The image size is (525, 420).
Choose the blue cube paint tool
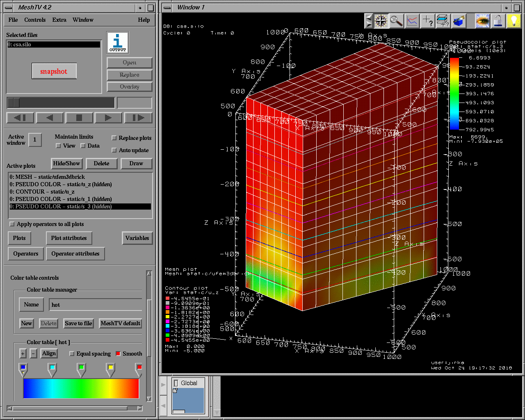point(459,21)
